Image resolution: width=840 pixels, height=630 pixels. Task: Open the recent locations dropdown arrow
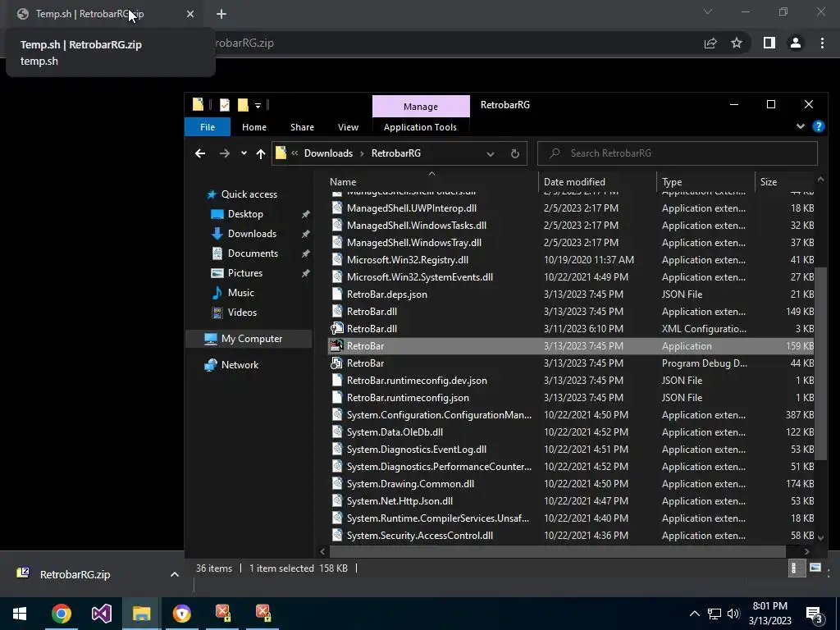pyautogui.click(x=244, y=153)
